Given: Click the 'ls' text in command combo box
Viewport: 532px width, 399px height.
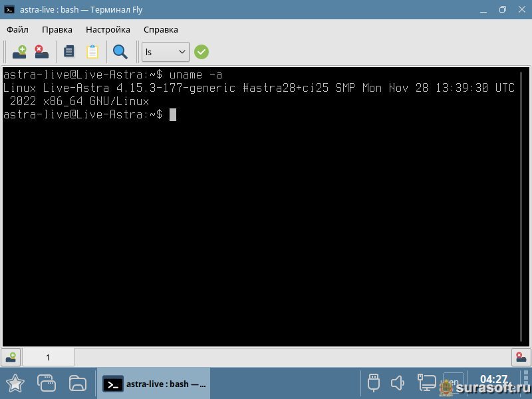Looking at the screenshot, I should pos(148,52).
